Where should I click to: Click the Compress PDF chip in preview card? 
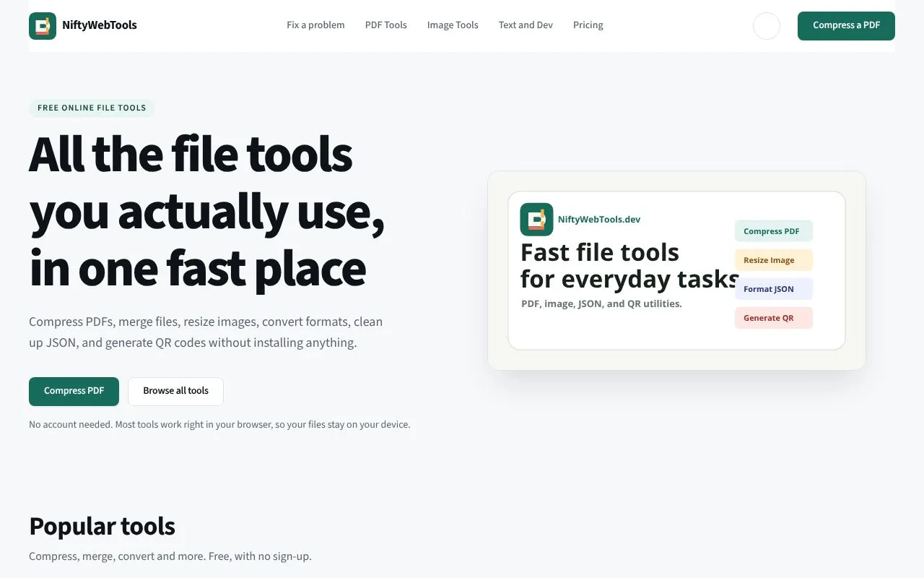(x=774, y=231)
